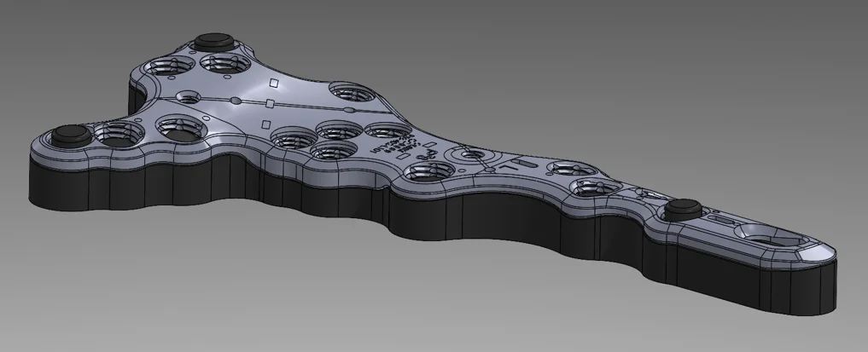Select the black peg at the plate's narrow tail

click(x=683, y=208)
